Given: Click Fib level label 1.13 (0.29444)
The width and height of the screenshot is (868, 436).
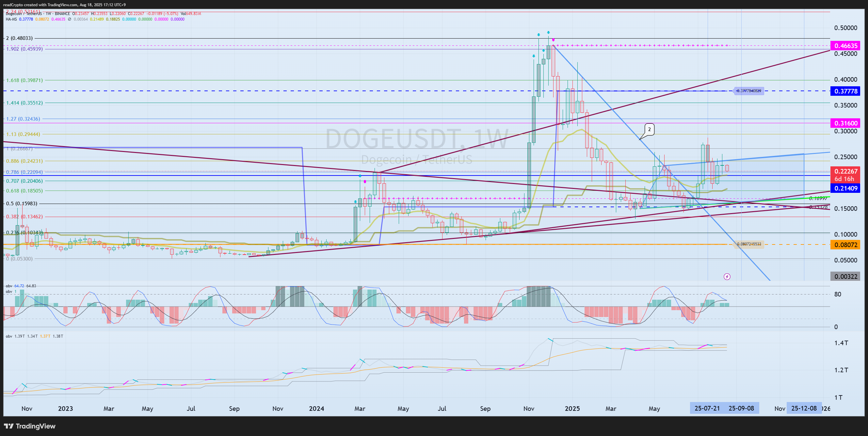Looking at the screenshot, I should click(23, 134).
